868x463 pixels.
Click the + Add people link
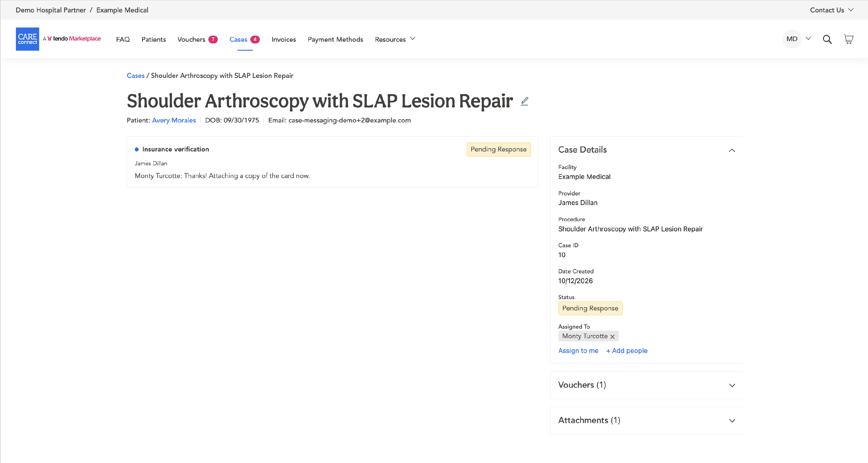(x=627, y=351)
